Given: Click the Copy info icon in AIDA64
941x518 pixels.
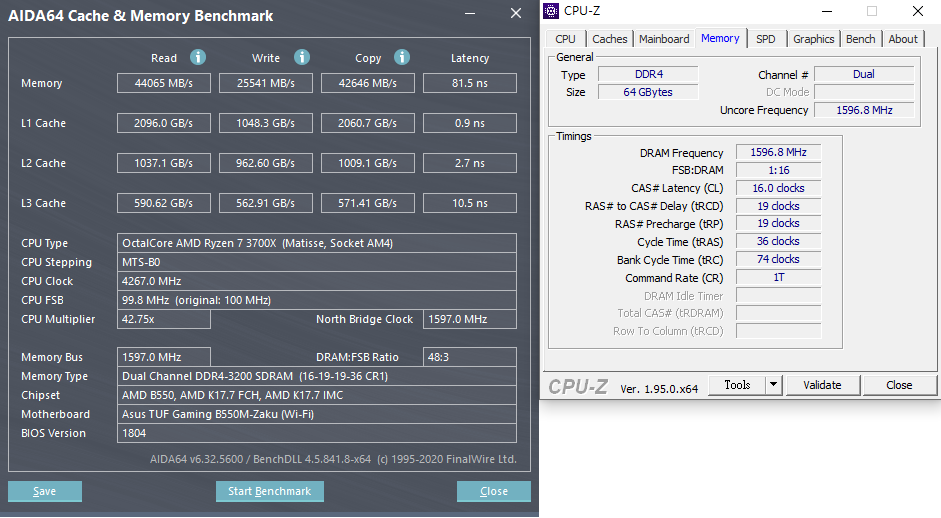Looking at the screenshot, I should pos(402,57).
